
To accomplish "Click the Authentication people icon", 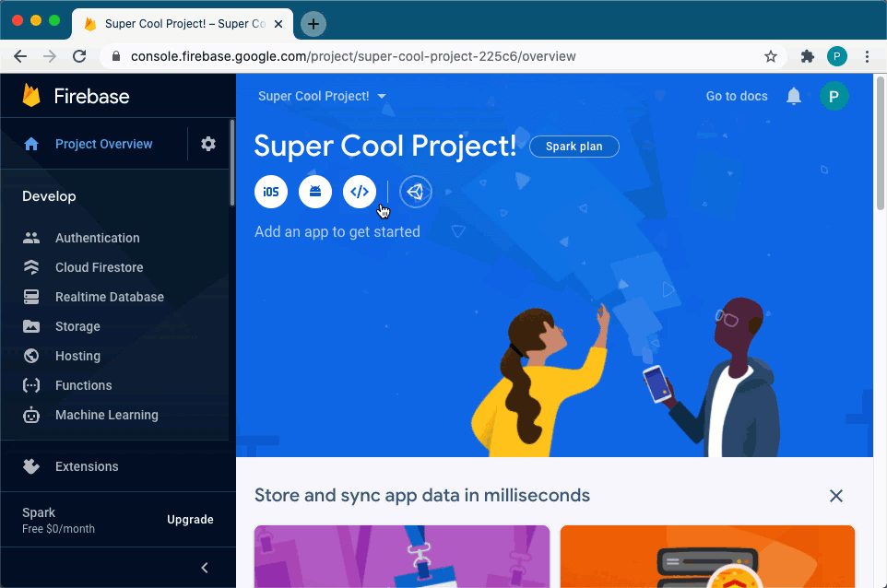I will point(31,238).
